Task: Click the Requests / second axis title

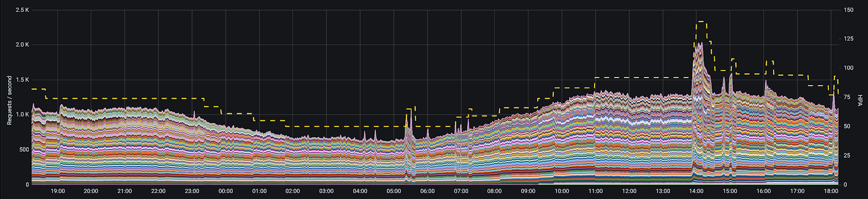Action: pyautogui.click(x=9, y=100)
